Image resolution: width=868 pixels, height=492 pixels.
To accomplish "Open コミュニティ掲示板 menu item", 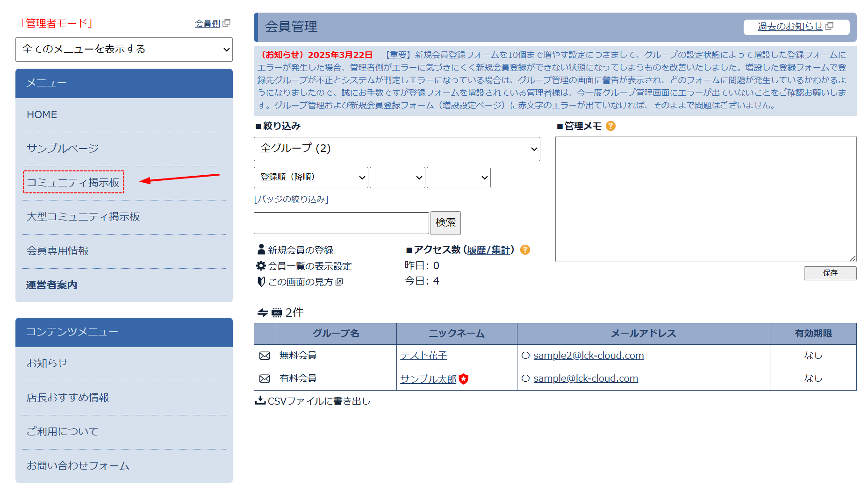I will pyautogui.click(x=73, y=182).
